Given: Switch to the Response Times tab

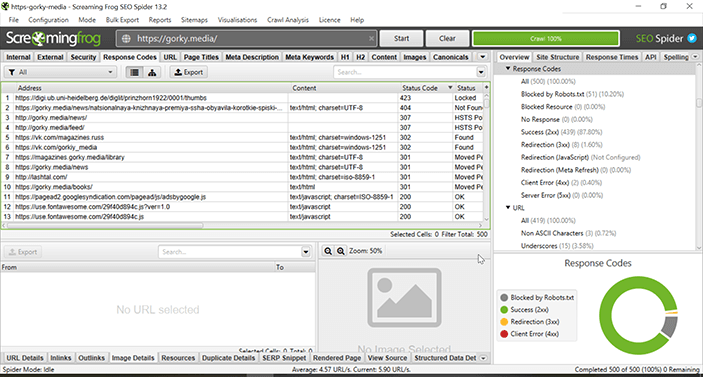Looking at the screenshot, I should pos(612,57).
